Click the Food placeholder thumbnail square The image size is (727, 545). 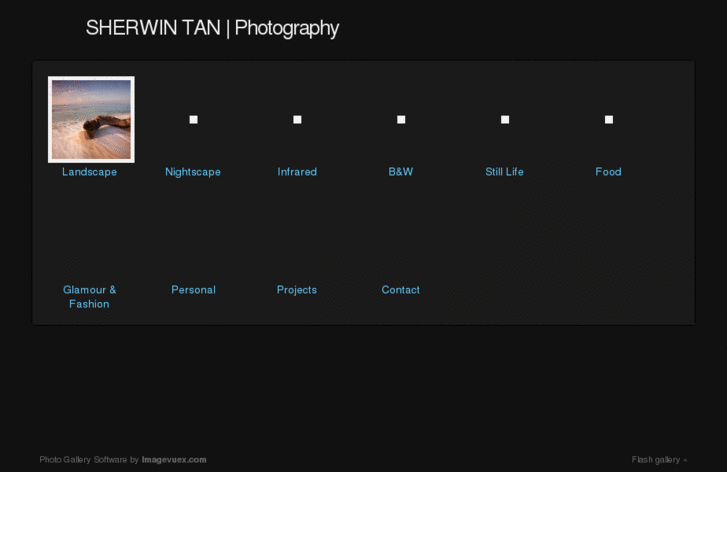[609, 120]
